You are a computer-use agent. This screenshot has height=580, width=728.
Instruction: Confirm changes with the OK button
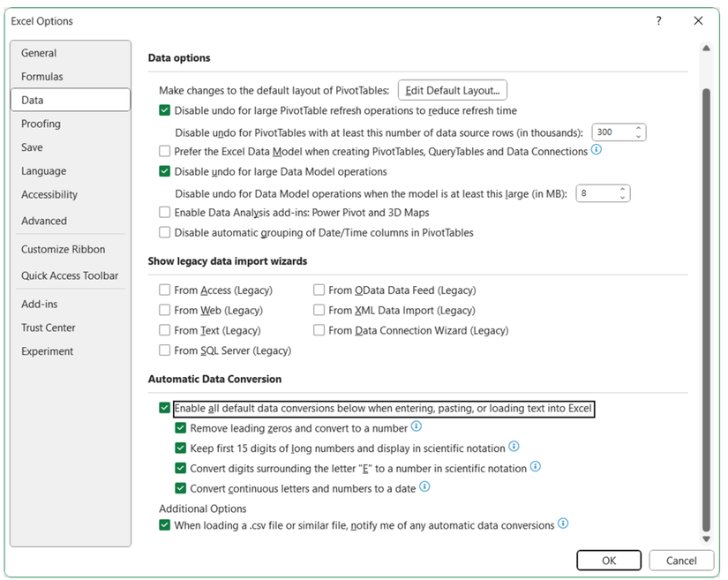point(609,560)
